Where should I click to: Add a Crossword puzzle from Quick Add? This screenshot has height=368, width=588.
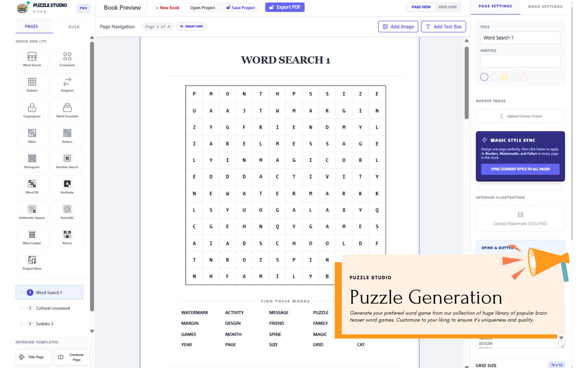pos(67,59)
